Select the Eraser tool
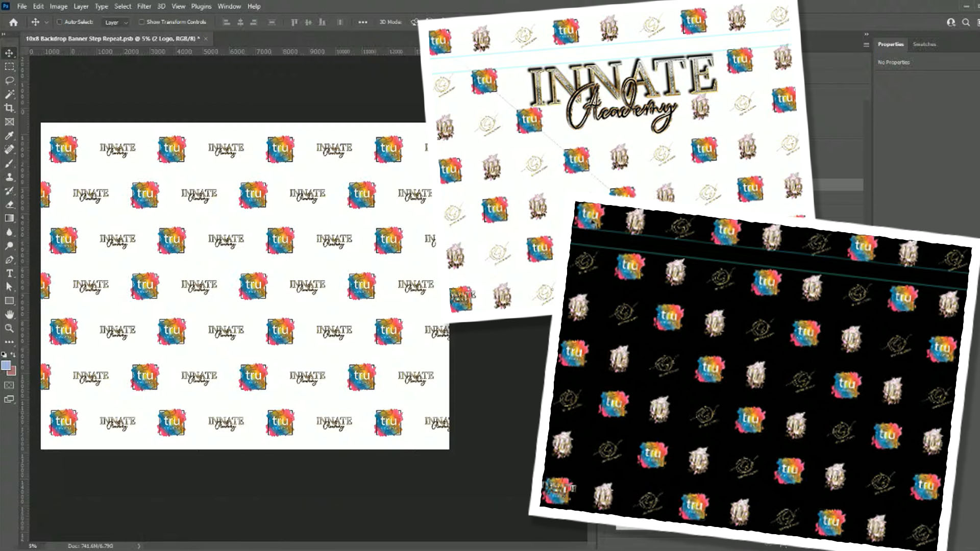The height and width of the screenshot is (551, 980). (x=9, y=205)
